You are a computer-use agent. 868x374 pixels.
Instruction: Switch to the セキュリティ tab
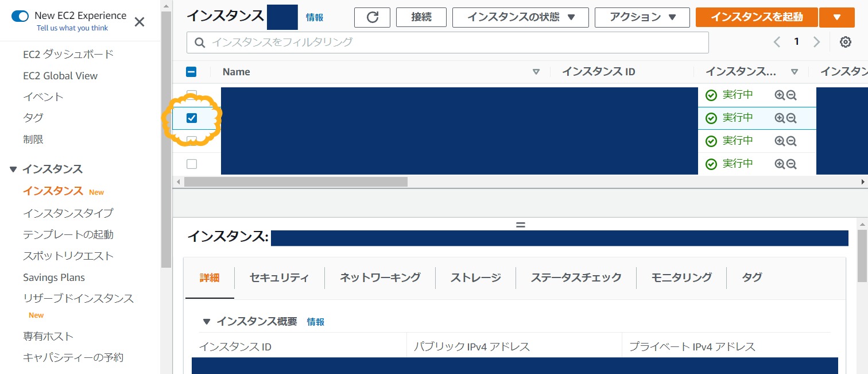pos(279,277)
